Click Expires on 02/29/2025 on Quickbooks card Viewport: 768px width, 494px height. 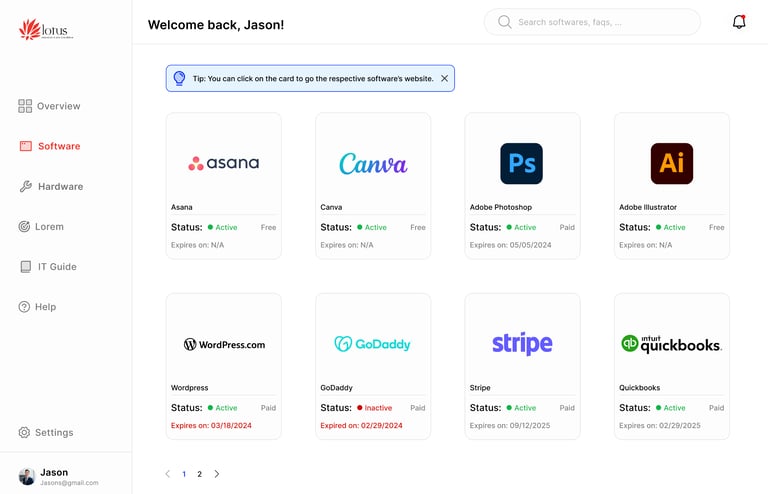660,425
